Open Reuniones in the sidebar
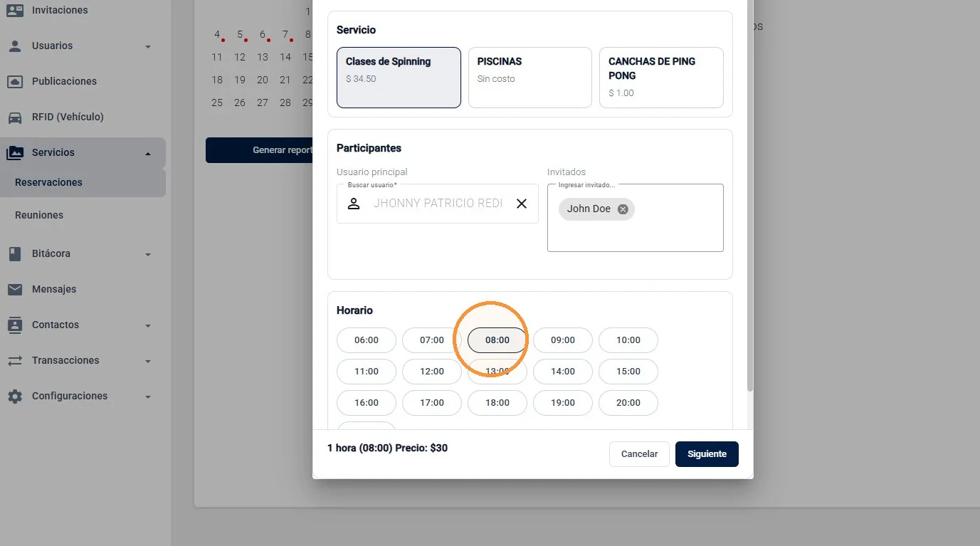980x546 pixels. pyautogui.click(x=83, y=215)
